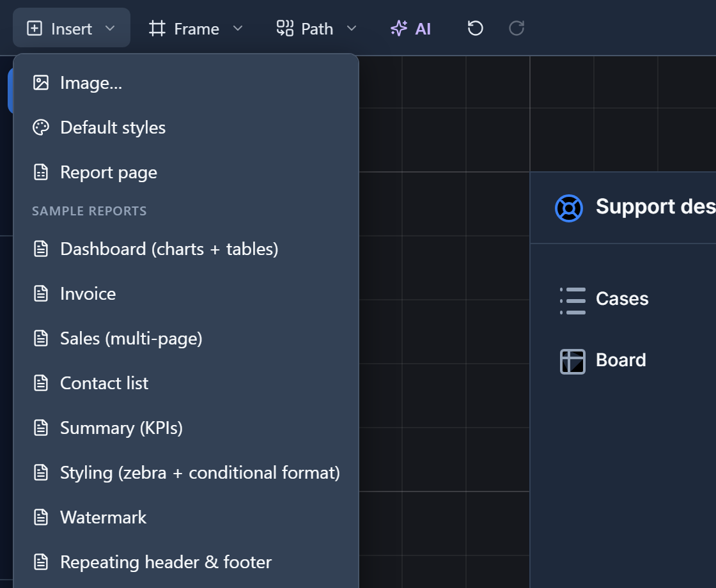This screenshot has width=716, height=588.
Task: Pick the Watermark sample report
Action: pyautogui.click(x=186, y=517)
